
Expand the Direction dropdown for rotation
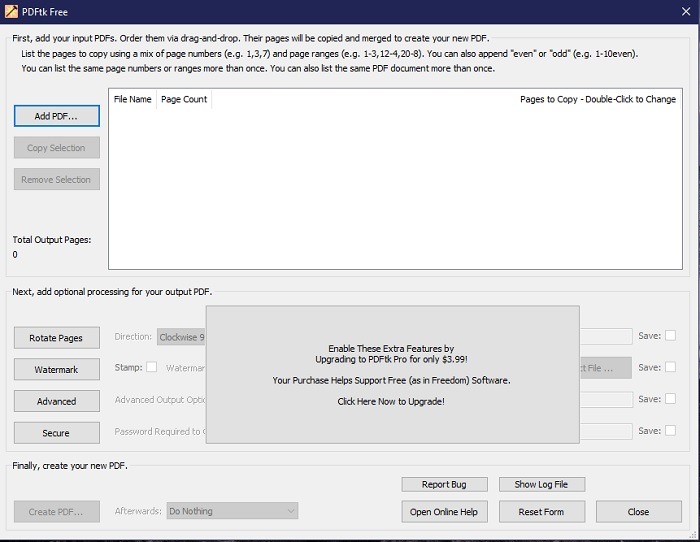[x=181, y=337]
